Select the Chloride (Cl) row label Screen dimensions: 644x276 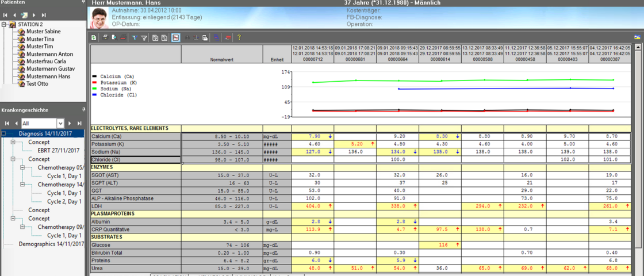(x=136, y=160)
